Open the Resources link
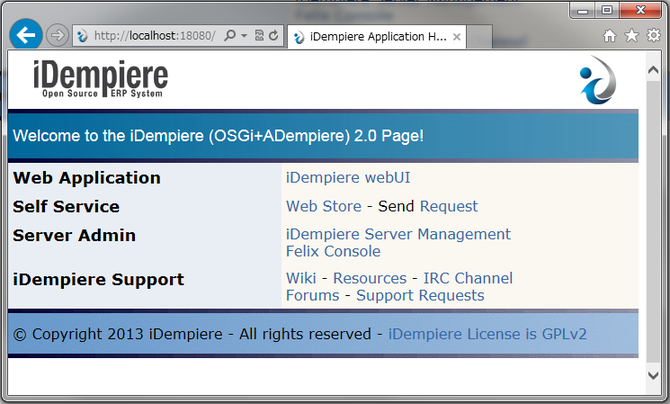The width and height of the screenshot is (670, 404). coord(370,278)
